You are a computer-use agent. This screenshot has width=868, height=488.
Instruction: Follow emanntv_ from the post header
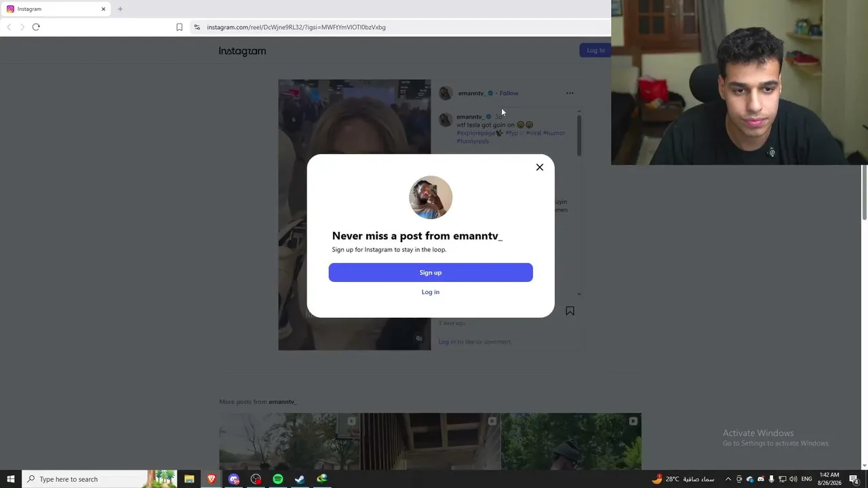pyautogui.click(x=509, y=94)
